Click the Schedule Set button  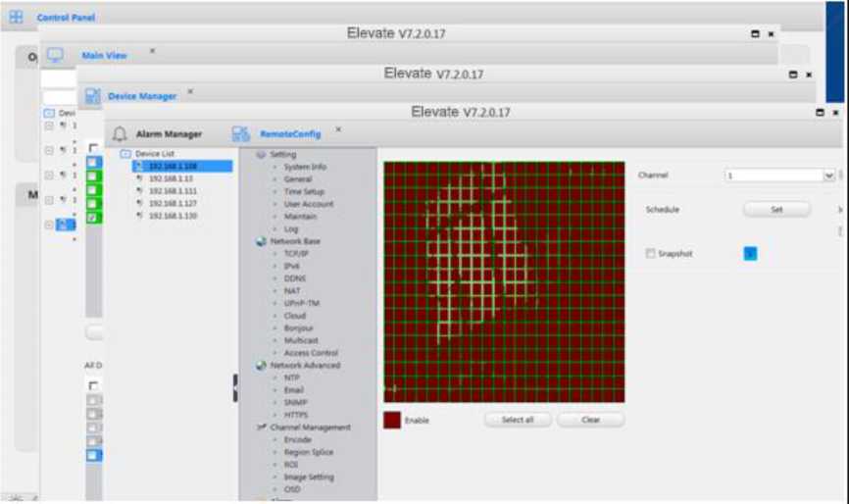tap(776, 210)
